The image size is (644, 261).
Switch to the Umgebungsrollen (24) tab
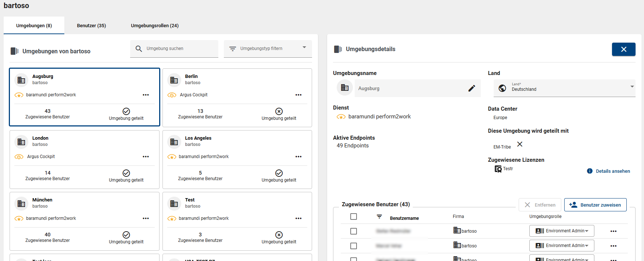point(155,26)
